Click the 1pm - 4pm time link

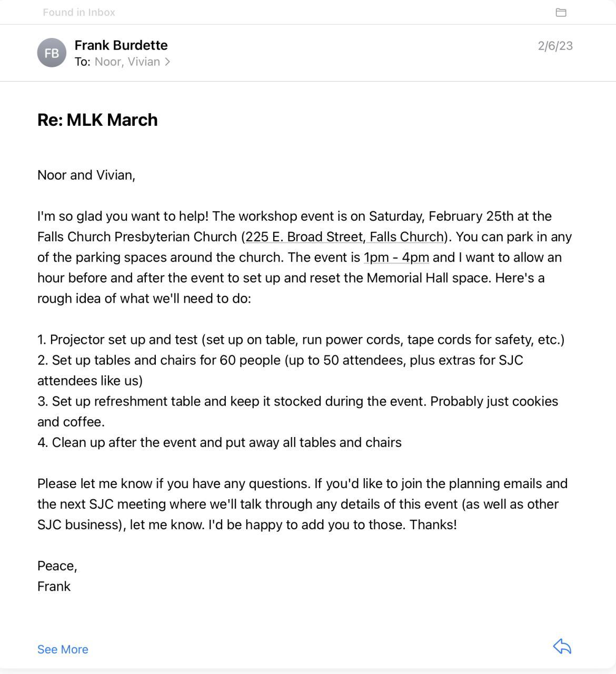click(396, 257)
